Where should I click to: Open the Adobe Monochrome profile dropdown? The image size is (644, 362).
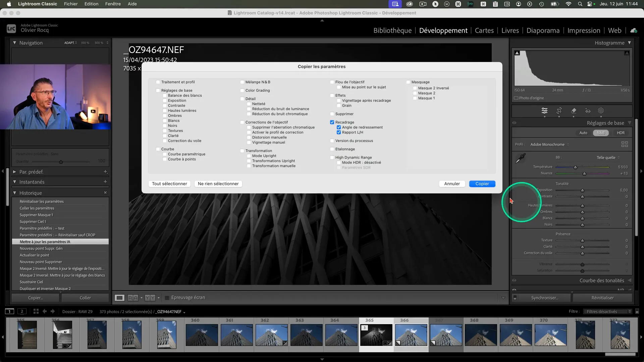click(549, 144)
